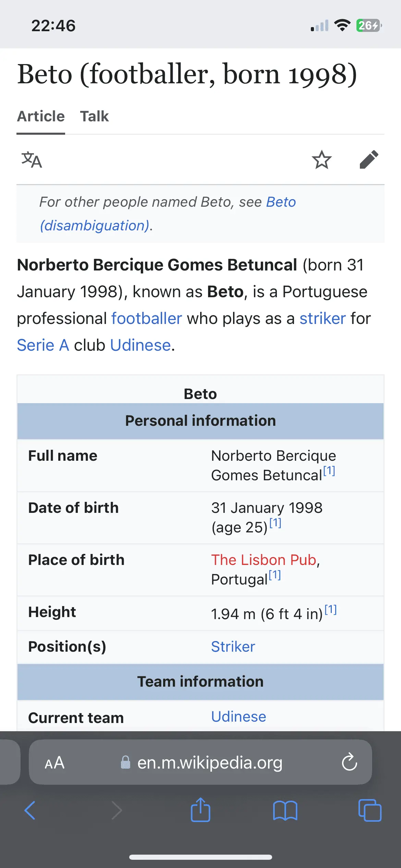The image size is (401, 868).
Task: Open the Safari tabs overview icon
Action: (x=369, y=810)
